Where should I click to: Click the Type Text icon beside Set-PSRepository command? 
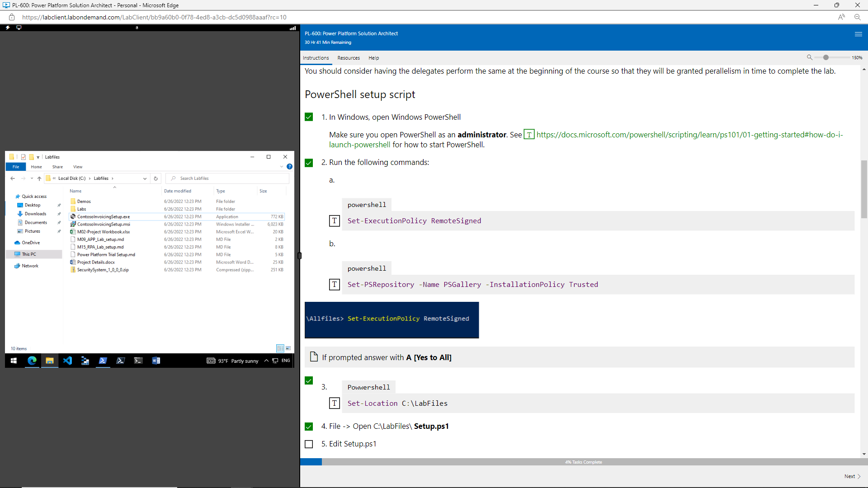point(335,285)
